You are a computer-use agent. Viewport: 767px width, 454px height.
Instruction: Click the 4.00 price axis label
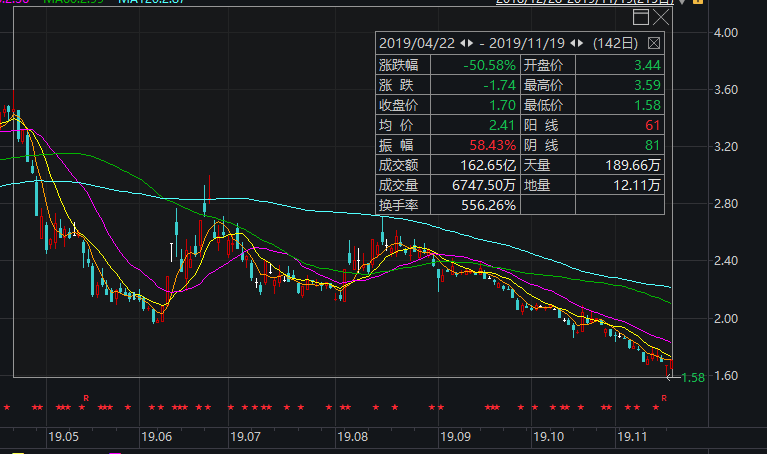coord(726,33)
